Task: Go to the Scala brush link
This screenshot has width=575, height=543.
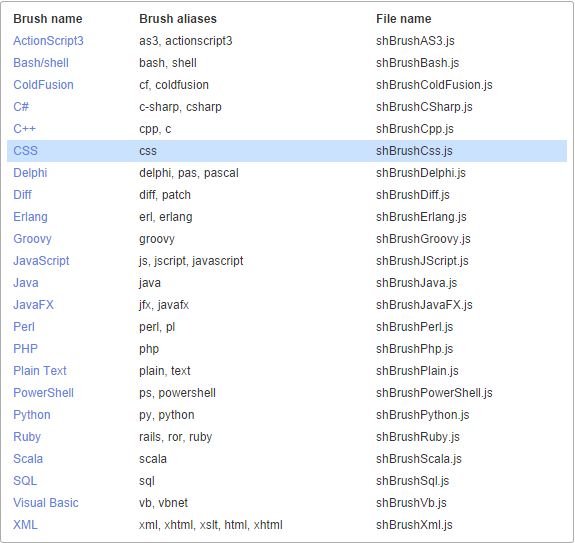Action: [x=28, y=459]
